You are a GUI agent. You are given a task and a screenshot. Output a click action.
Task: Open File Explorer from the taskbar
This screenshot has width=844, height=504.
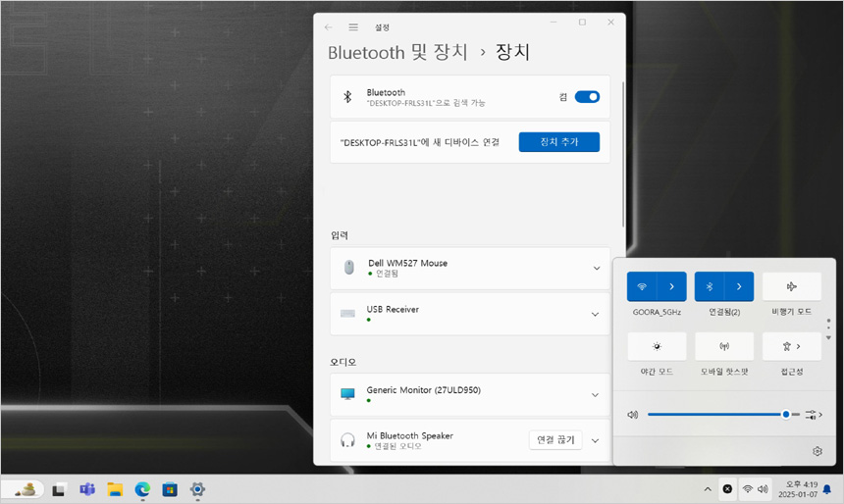(x=115, y=489)
